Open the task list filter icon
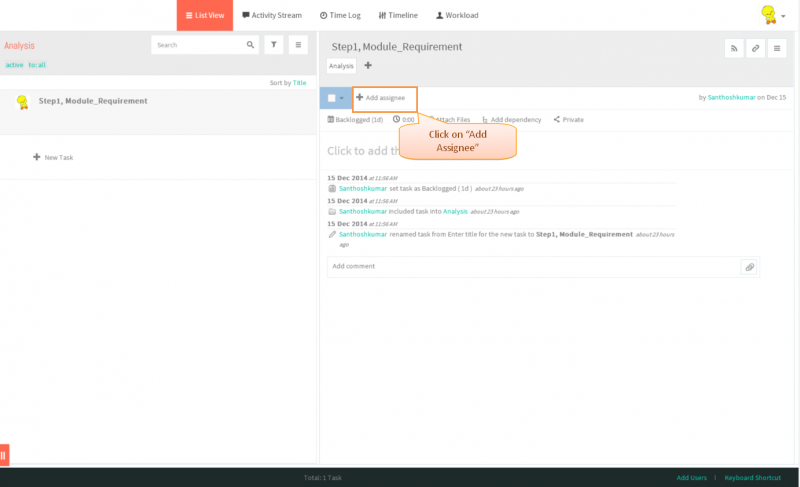The width and height of the screenshot is (800, 487). (274, 45)
